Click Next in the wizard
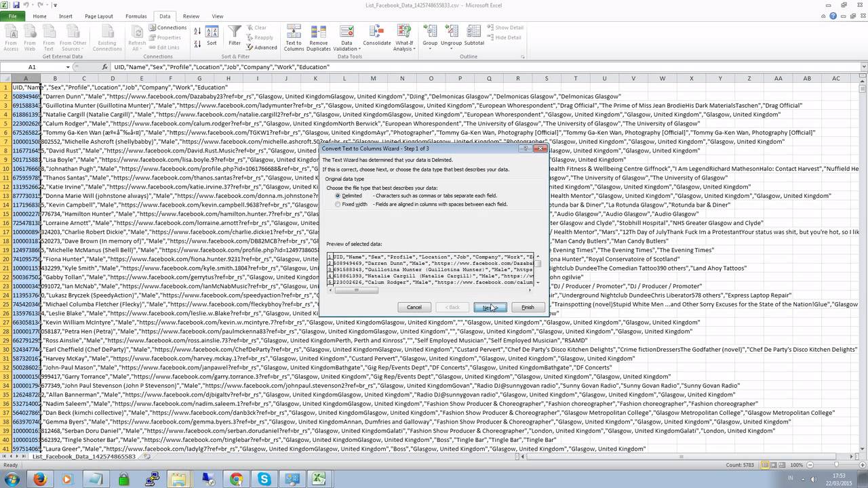Image resolution: width=868 pixels, height=488 pixels. coord(490,307)
